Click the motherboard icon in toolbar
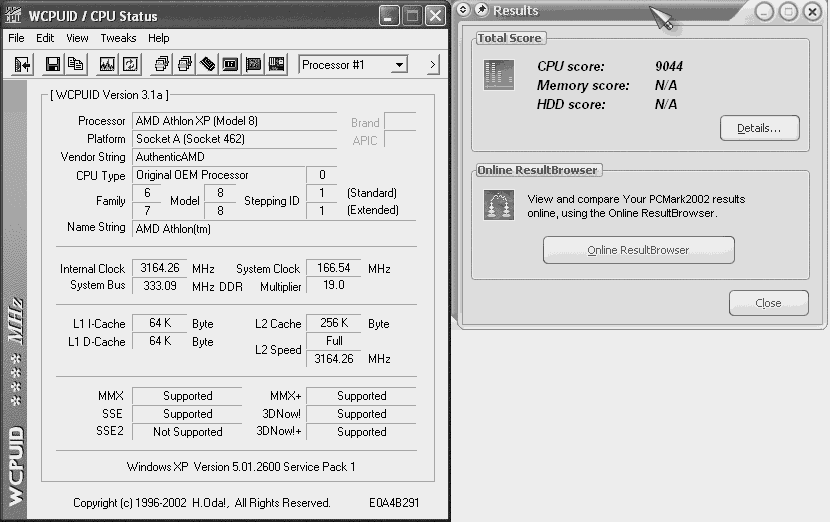The image size is (830, 522). [x=276, y=65]
